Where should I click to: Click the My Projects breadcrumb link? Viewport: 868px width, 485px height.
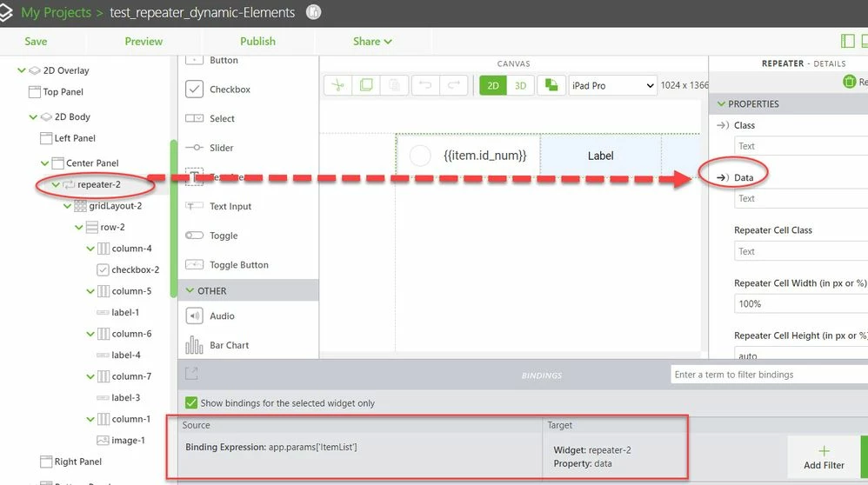coord(56,12)
